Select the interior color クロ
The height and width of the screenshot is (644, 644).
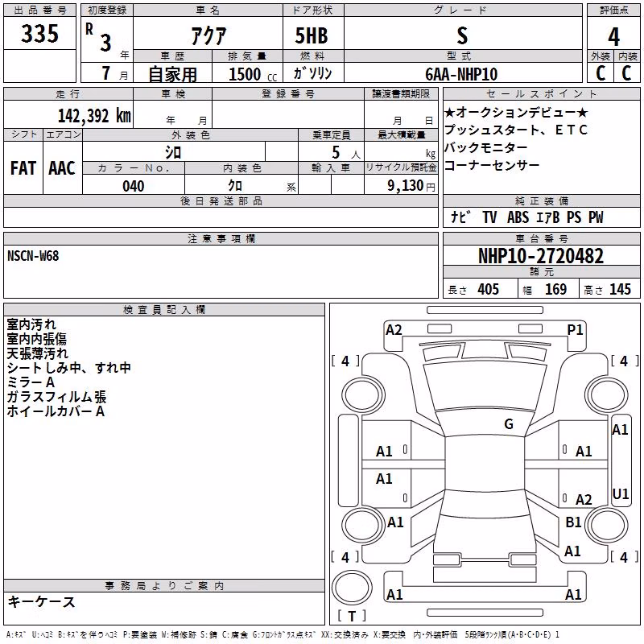pos(235,186)
